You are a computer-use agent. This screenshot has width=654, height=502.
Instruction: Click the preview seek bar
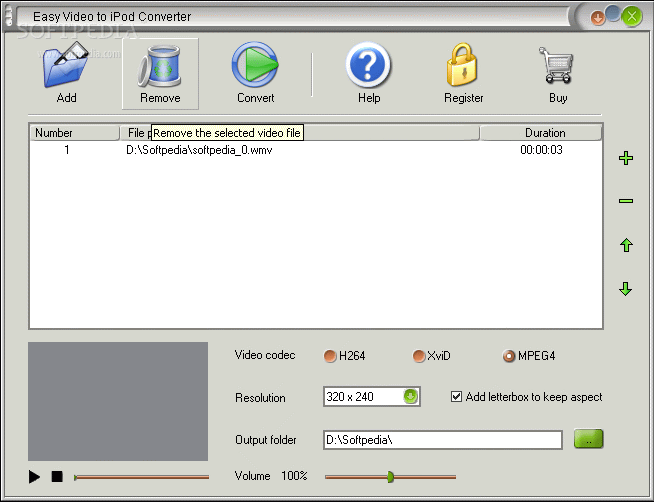pyautogui.click(x=141, y=477)
